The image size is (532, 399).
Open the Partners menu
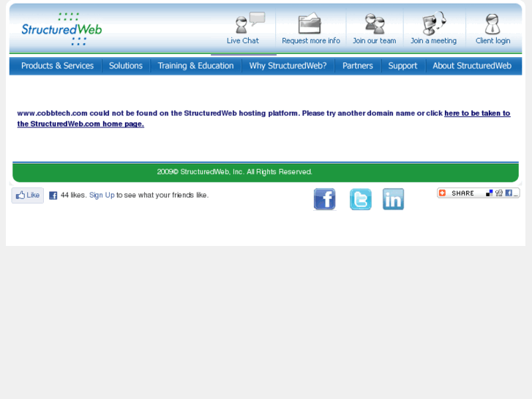(x=358, y=66)
